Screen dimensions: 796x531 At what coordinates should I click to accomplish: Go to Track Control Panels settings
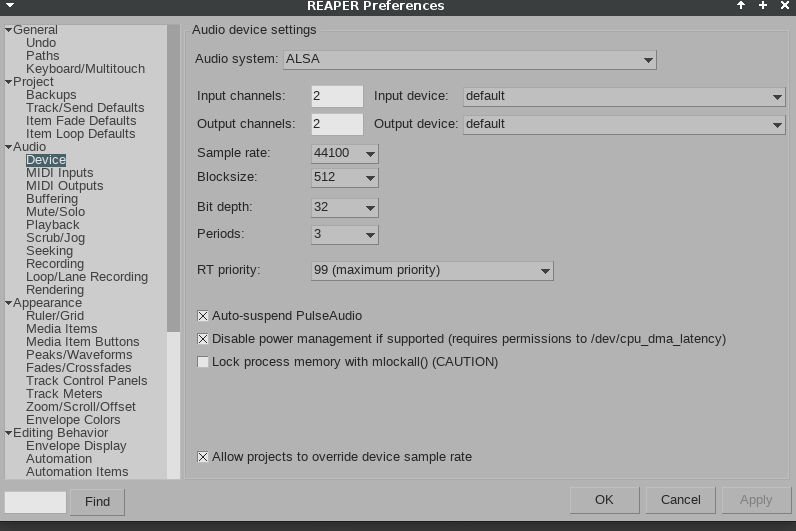86,381
